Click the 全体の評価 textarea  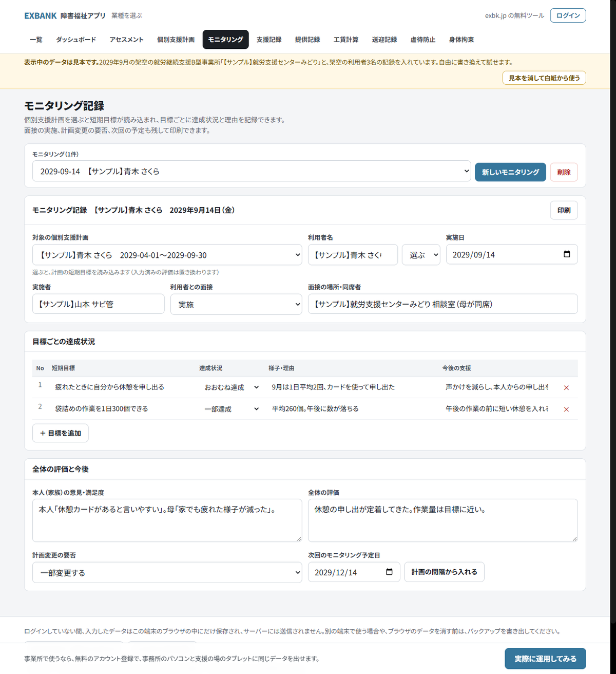point(442,520)
